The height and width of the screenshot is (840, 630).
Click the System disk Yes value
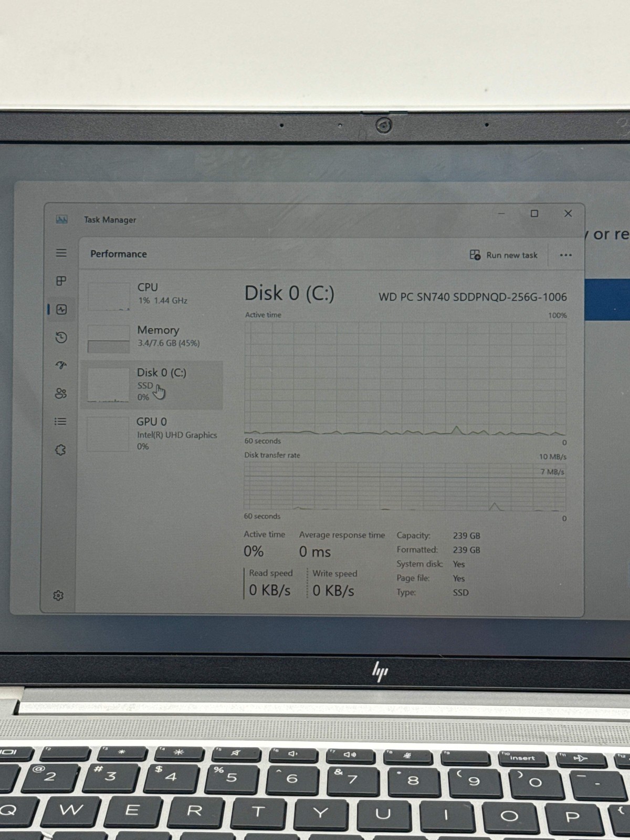pyautogui.click(x=459, y=564)
